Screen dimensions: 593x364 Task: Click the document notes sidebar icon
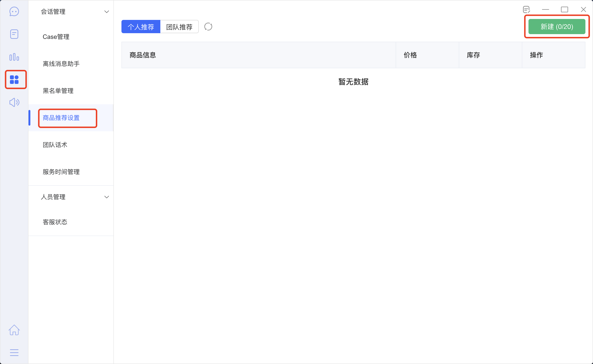[x=14, y=34]
